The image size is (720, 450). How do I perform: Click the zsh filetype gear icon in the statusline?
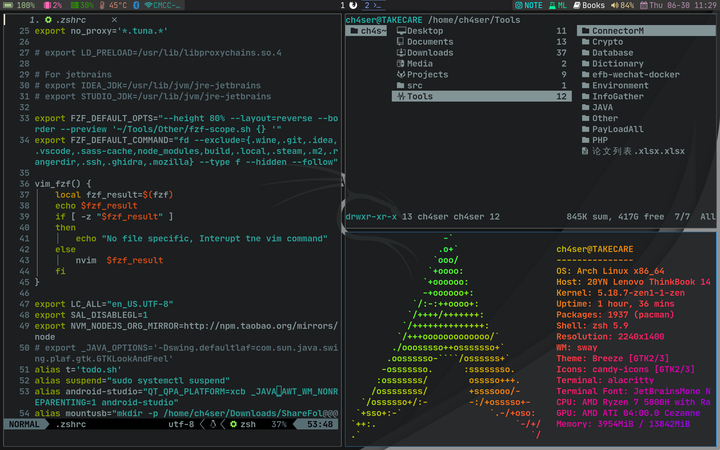coord(233,424)
